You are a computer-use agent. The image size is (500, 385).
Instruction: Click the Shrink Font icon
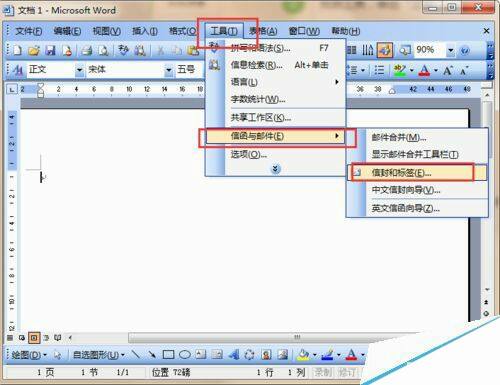464,70
